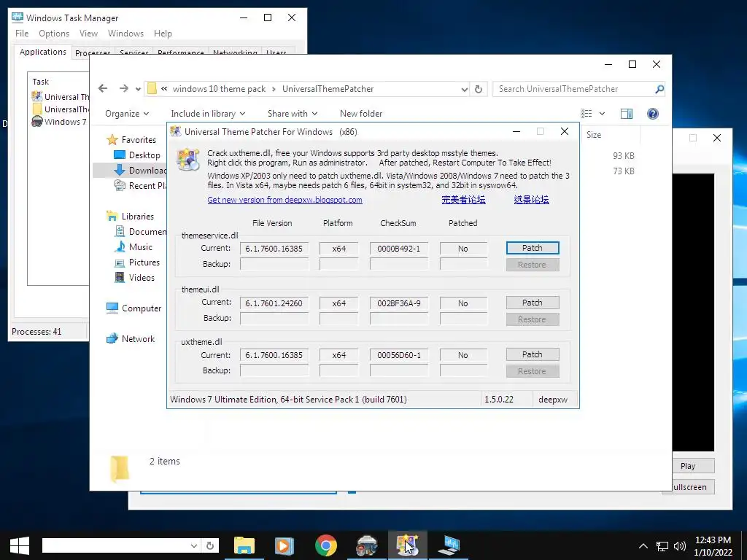Click the Size column header in Explorer

point(610,135)
